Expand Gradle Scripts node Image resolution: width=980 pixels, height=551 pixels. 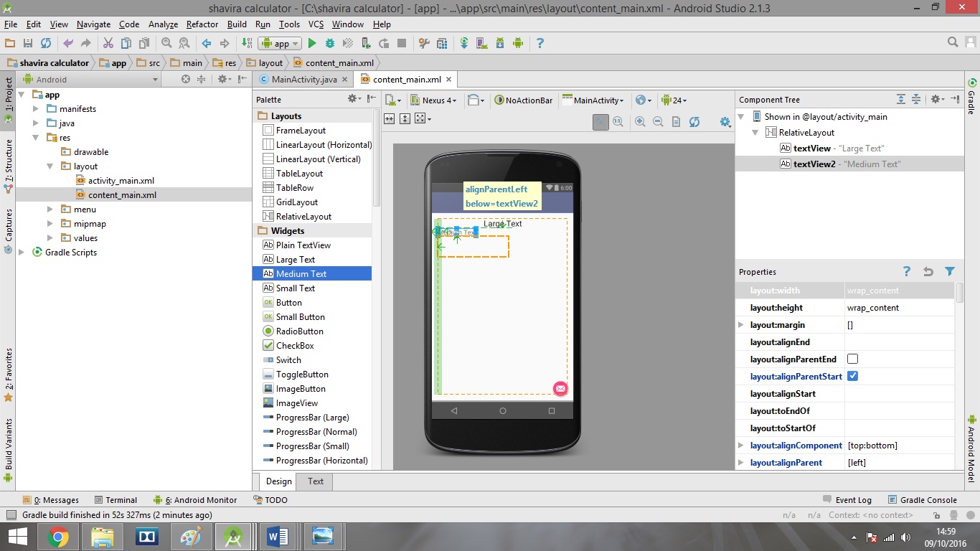(22, 253)
